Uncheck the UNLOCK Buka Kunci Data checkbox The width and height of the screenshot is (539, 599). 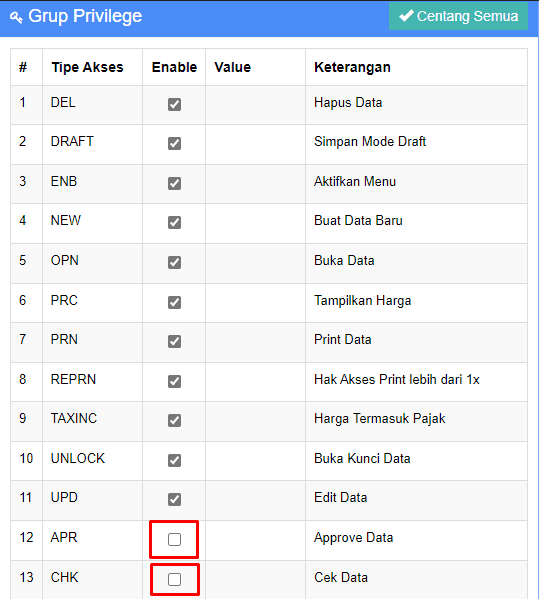point(175,460)
